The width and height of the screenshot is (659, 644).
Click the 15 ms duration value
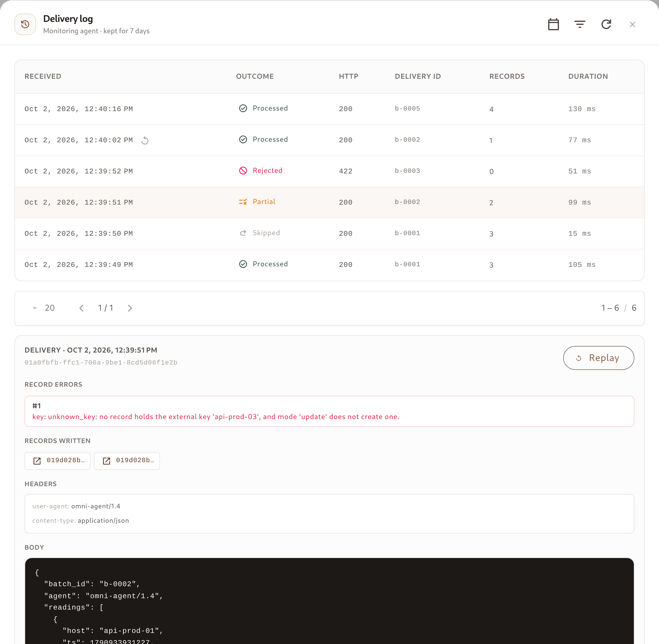580,233
